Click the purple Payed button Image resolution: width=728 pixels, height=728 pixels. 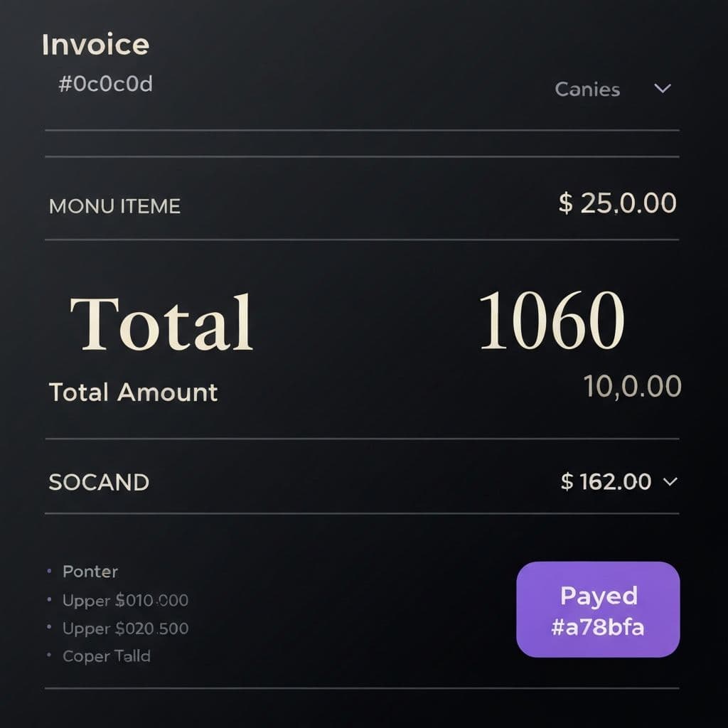[x=598, y=609]
